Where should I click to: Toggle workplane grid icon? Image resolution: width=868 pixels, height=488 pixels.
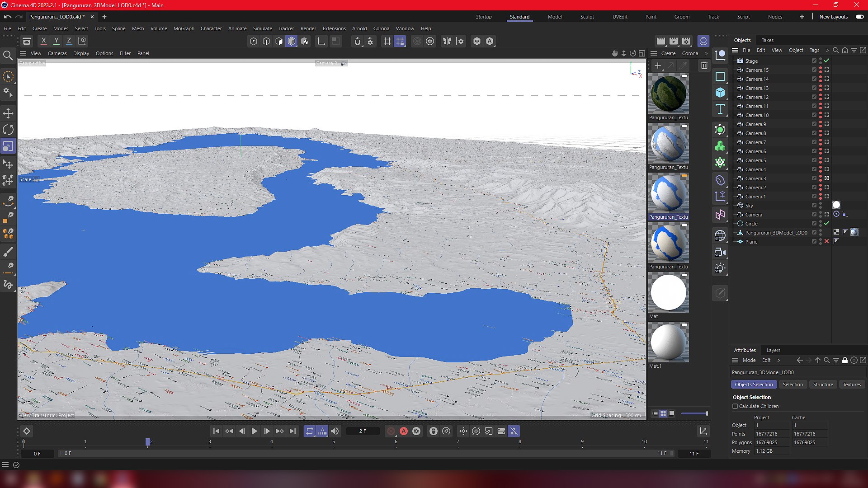point(387,41)
